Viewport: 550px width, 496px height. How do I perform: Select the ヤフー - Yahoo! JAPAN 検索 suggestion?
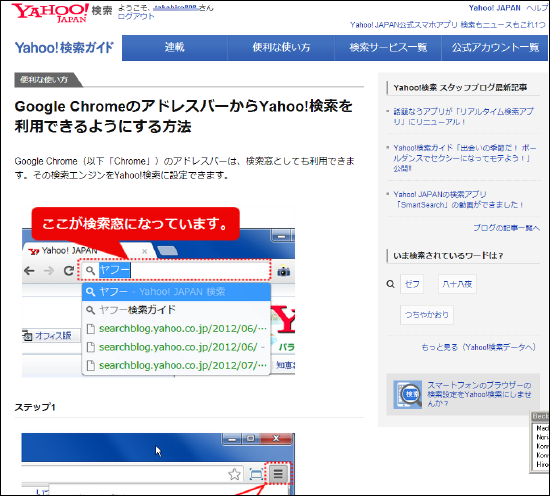click(x=176, y=292)
